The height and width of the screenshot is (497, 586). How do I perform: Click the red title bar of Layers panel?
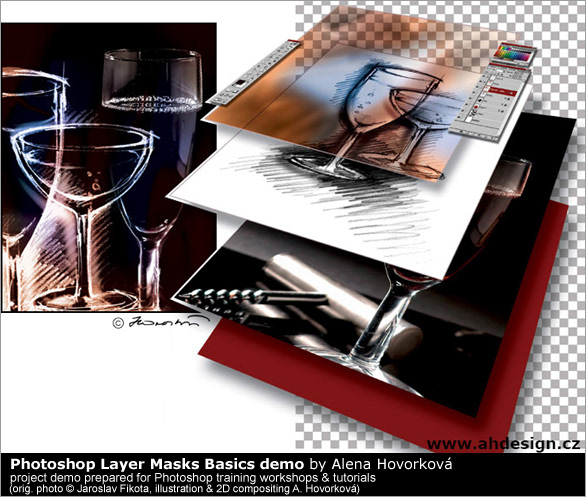click(508, 67)
